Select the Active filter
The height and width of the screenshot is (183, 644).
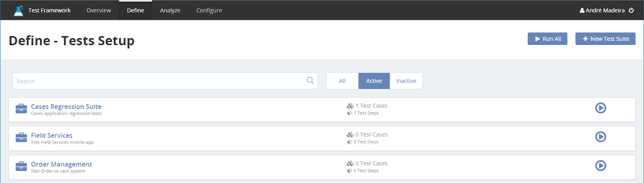tap(374, 81)
